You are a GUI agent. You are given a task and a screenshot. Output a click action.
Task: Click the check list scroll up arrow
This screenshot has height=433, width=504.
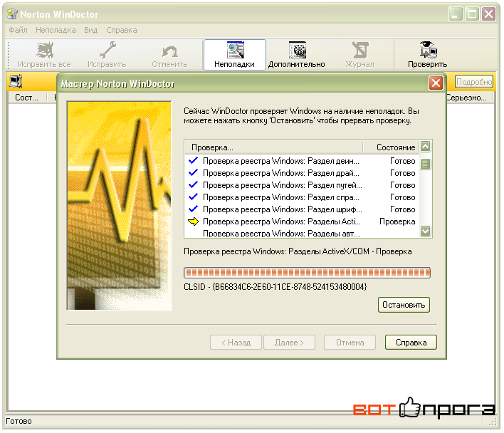[x=425, y=147]
